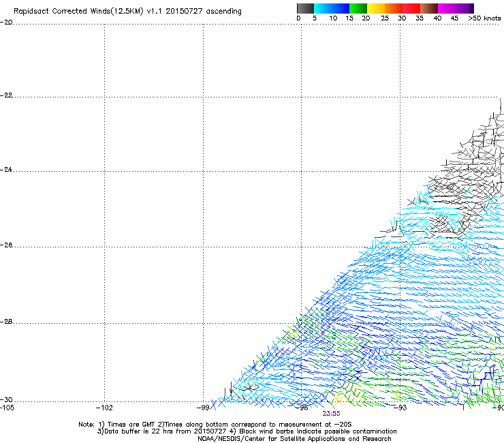Click the longitude label '-99'
Screen dimensions: 504x443
point(203,408)
